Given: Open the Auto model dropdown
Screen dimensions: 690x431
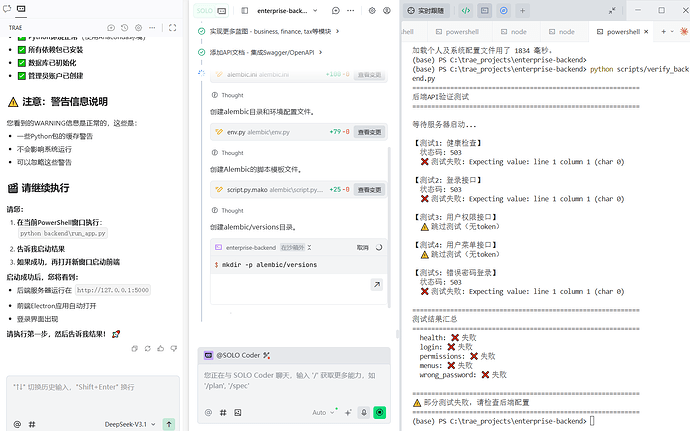Looking at the screenshot, I should (323, 413).
